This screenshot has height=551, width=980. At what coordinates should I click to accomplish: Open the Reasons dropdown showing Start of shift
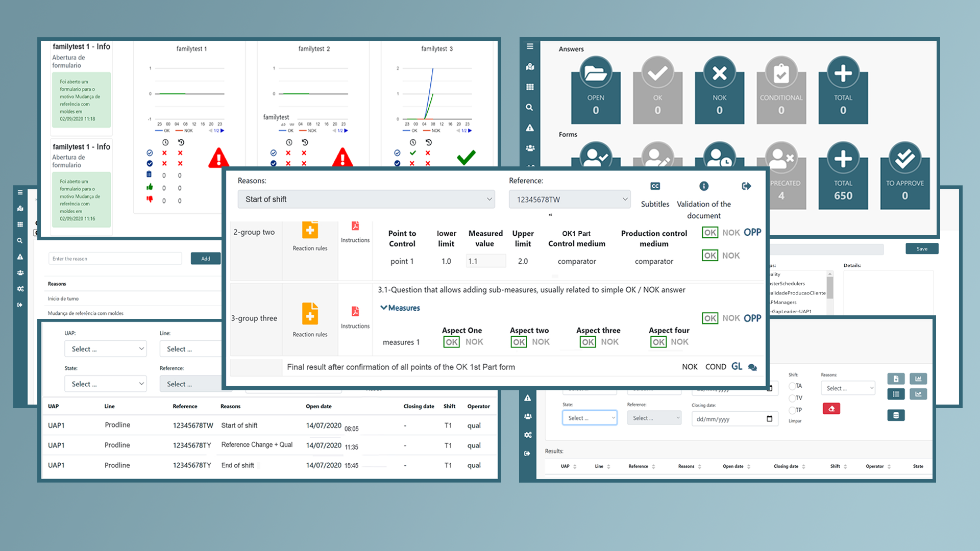tap(366, 199)
